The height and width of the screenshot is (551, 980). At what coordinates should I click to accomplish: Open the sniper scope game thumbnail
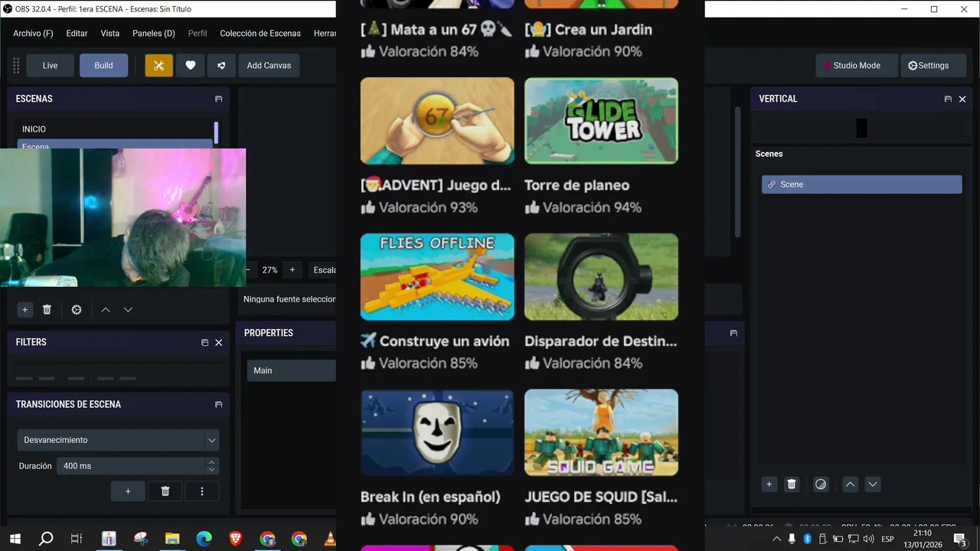pyautogui.click(x=601, y=276)
